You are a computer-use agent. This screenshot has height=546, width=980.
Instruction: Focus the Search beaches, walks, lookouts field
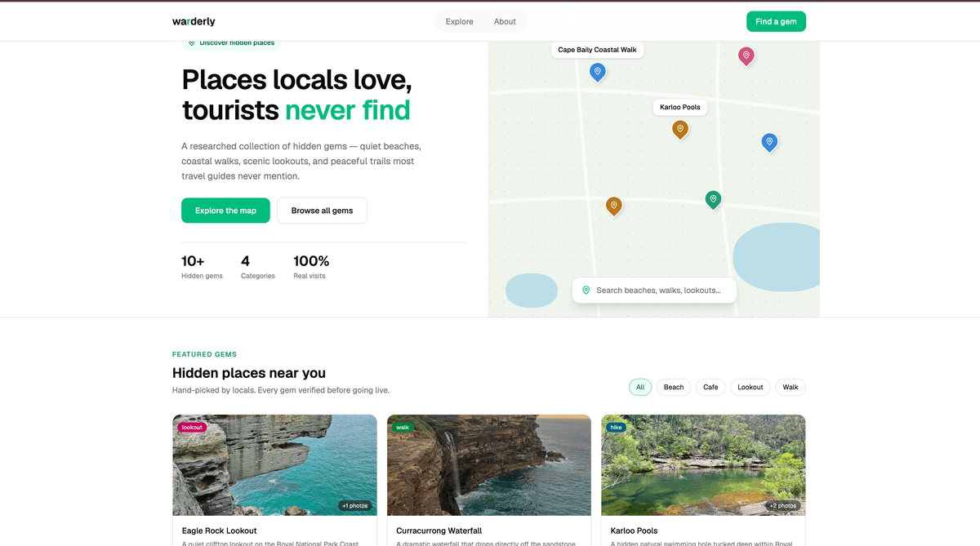[654, 291]
